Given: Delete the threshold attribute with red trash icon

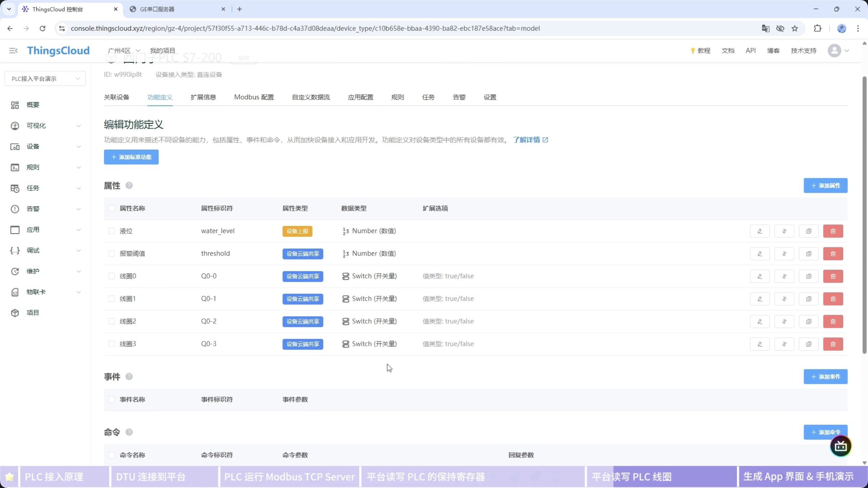Looking at the screenshot, I should pyautogui.click(x=833, y=254).
